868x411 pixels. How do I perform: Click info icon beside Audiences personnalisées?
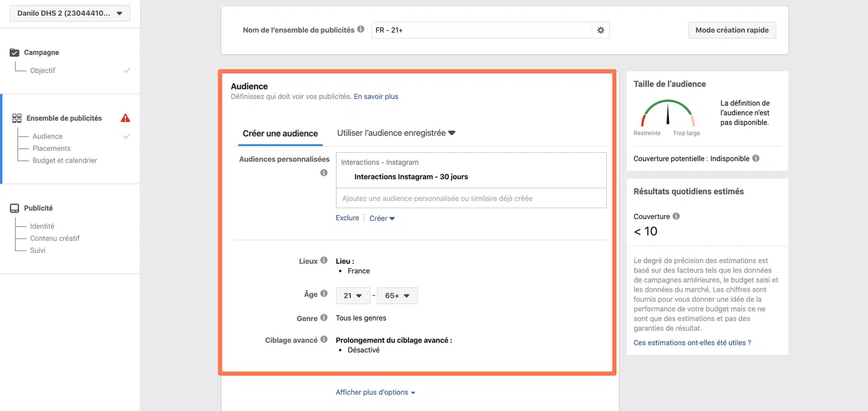[x=324, y=173]
